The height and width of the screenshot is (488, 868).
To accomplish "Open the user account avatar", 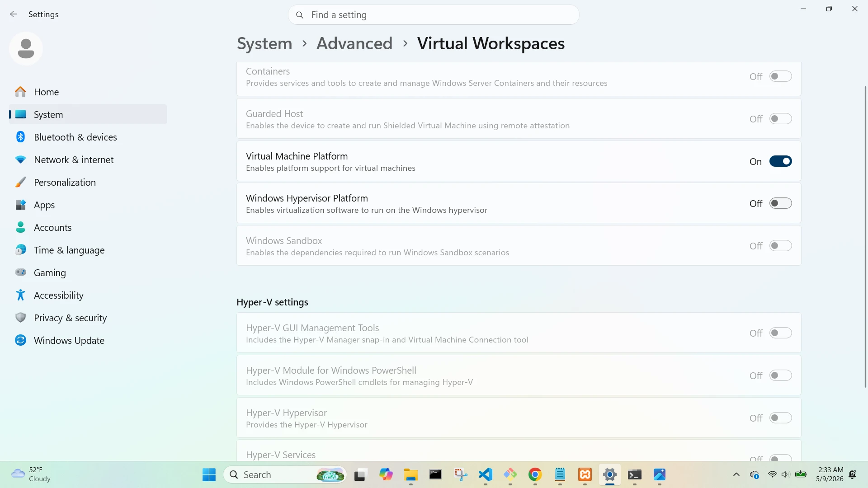I will tap(26, 48).
